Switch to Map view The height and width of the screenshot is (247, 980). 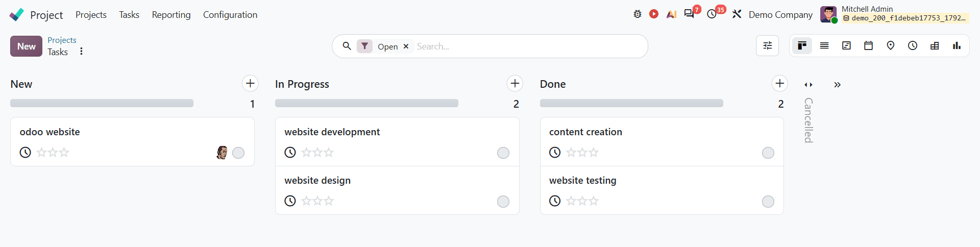pos(891,46)
